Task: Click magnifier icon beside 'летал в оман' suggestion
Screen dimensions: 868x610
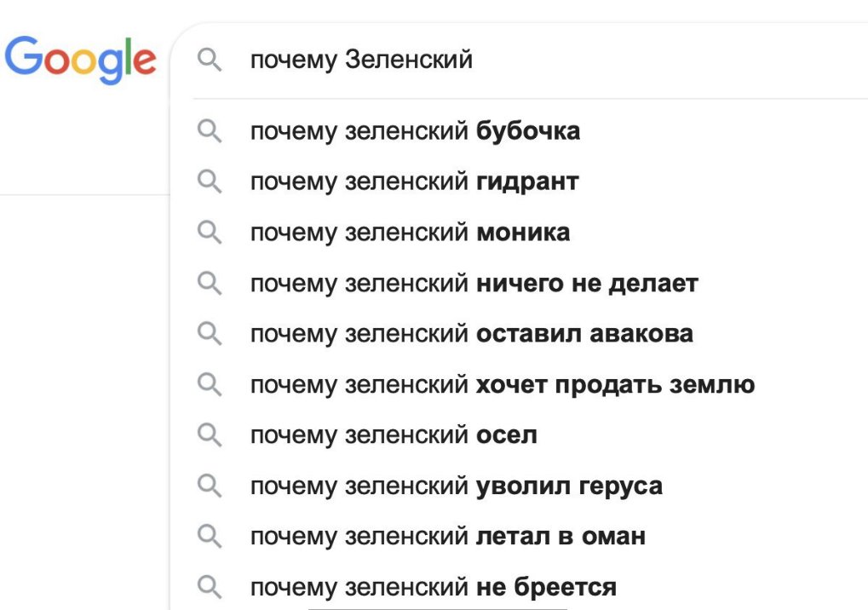Action: tap(210, 537)
